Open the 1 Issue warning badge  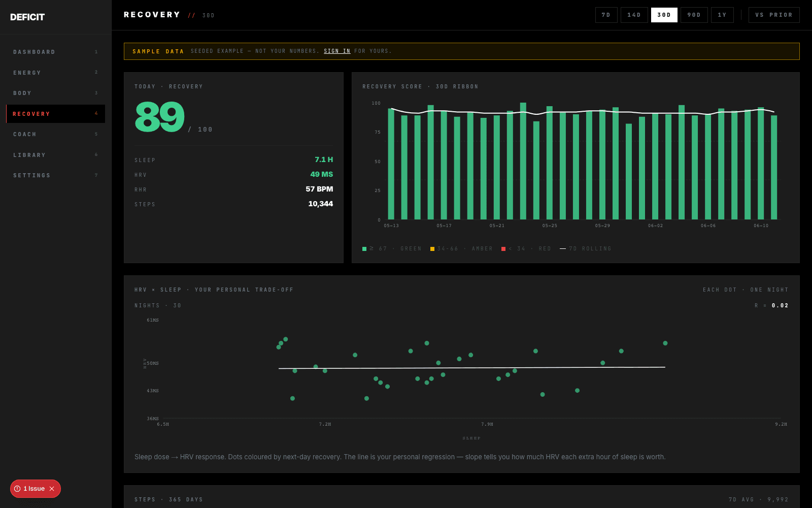30,489
